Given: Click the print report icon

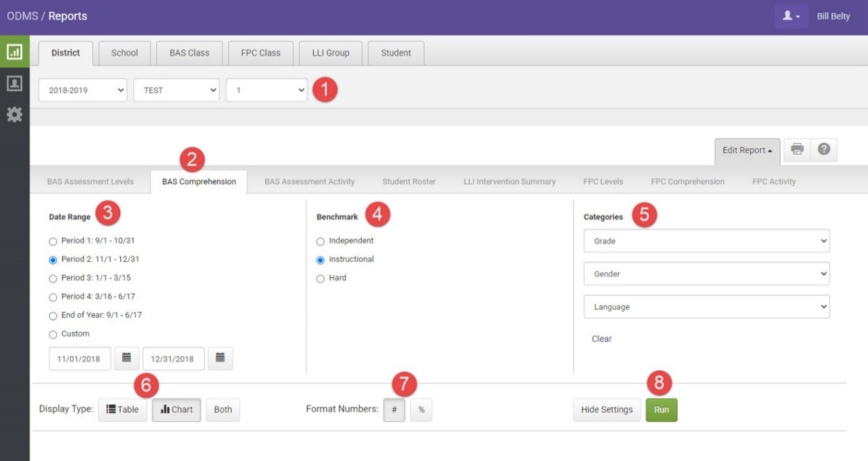Looking at the screenshot, I should [x=797, y=150].
